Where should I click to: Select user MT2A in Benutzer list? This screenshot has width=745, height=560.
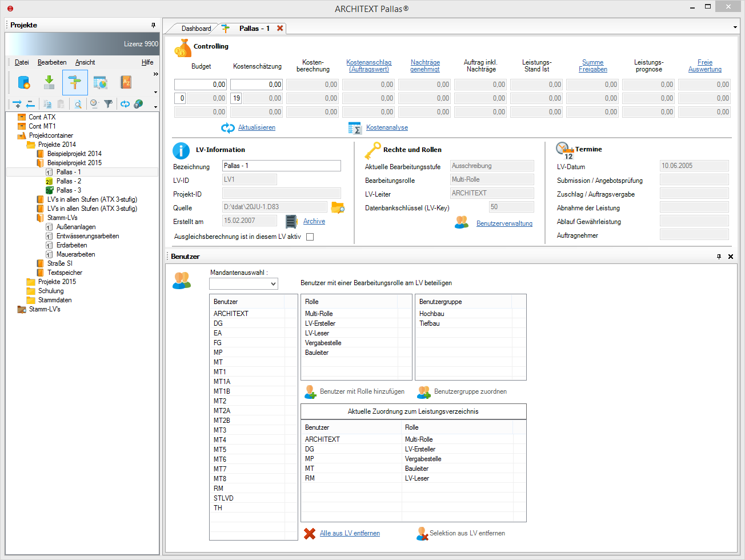[222, 411]
